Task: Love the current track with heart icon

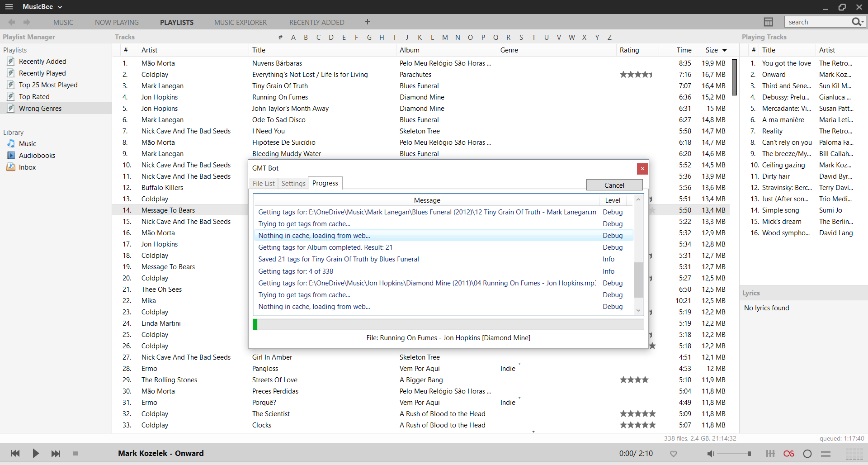Action: click(x=674, y=454)
